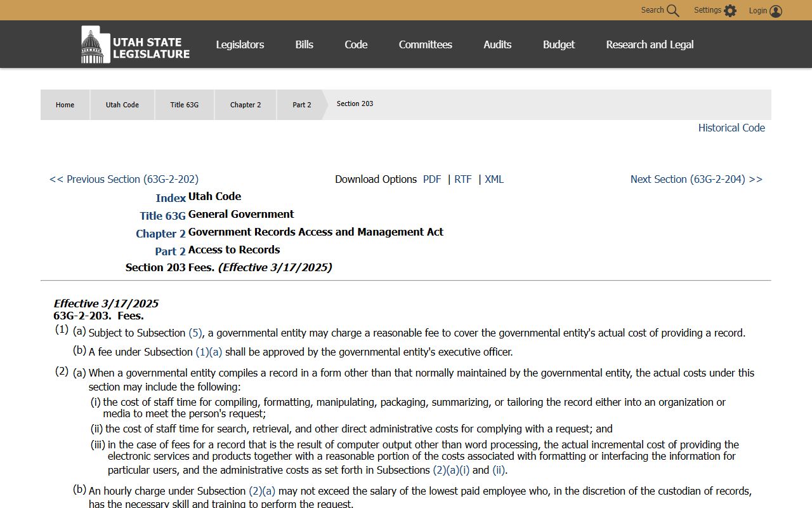Viewport: 812px width, 508px height.
Task: Click the "General Government" title text
Action: click(241, 214)
